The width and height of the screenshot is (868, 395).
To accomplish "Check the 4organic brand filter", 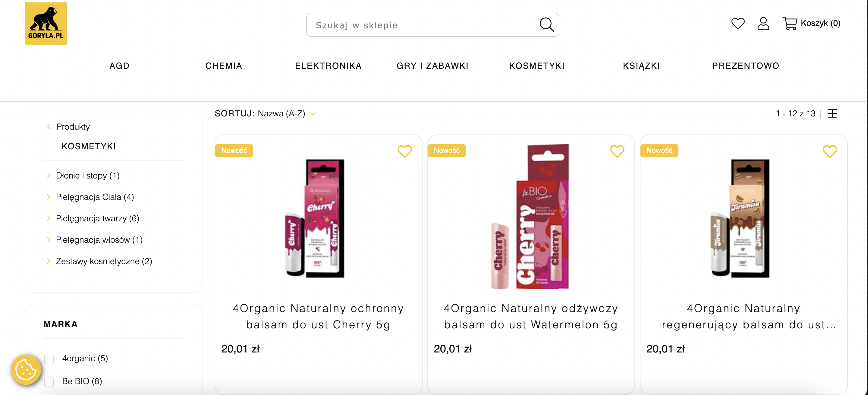I will click(49, 359).
